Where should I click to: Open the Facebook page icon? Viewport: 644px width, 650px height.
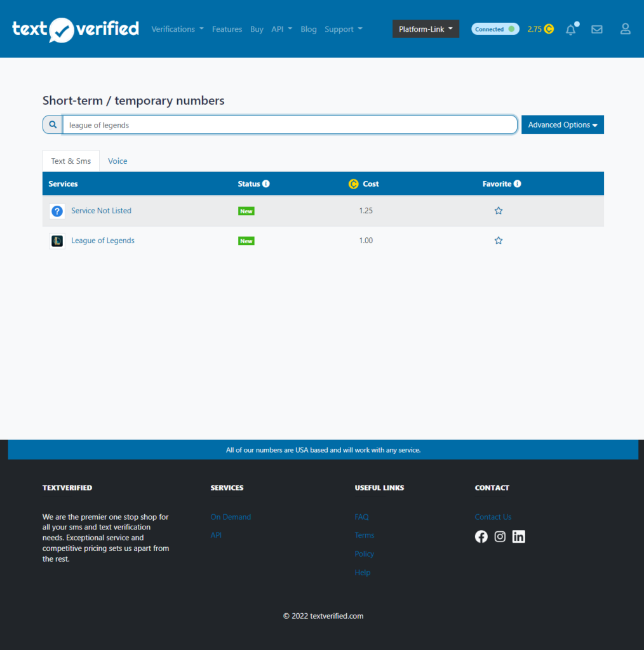[x=481, y=536]
